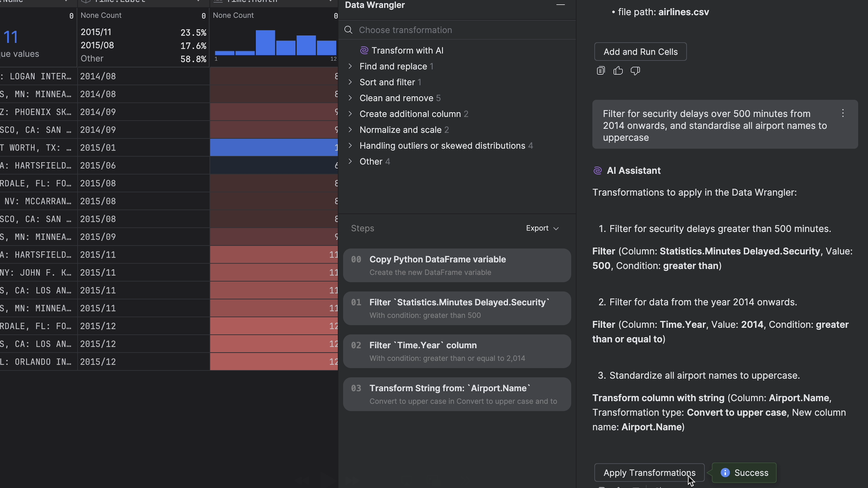
Task: Open the three-dot menu on the user prompt
Action: pos(843,114)
